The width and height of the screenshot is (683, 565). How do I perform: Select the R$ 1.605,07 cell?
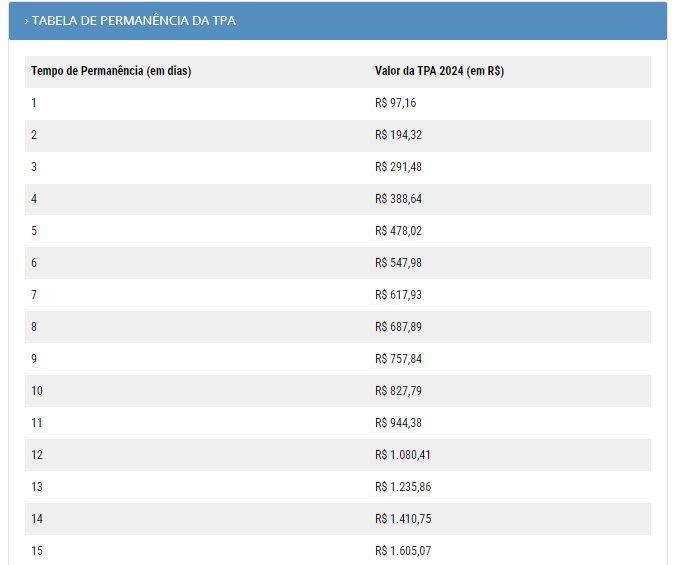click(x=403, y=551)
